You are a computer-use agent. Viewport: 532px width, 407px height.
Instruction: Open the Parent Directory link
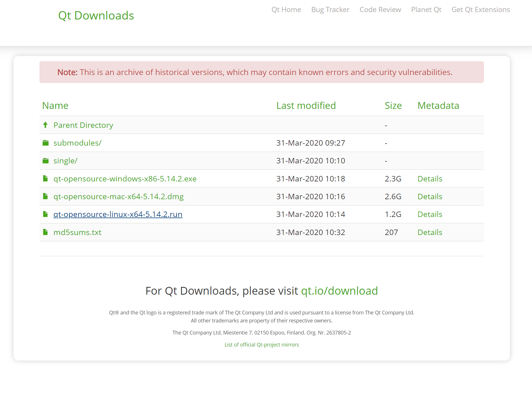pos(83,125)
